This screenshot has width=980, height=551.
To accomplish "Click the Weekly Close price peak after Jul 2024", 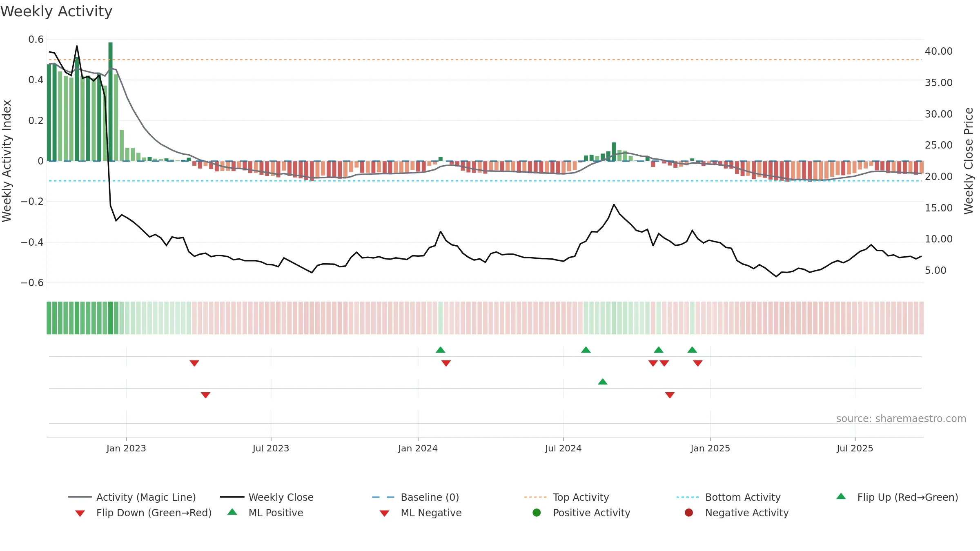I will [614, 204].
